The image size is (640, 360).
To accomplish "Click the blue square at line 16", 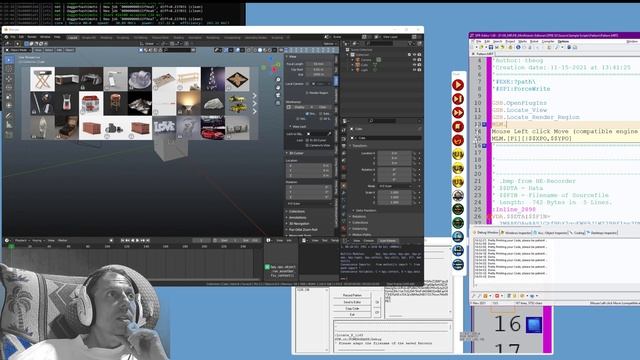I will click(x=533, y=325).
